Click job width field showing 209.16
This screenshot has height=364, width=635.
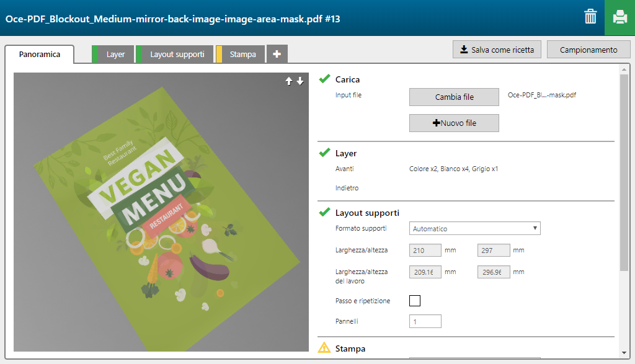(x=425, y=272)
